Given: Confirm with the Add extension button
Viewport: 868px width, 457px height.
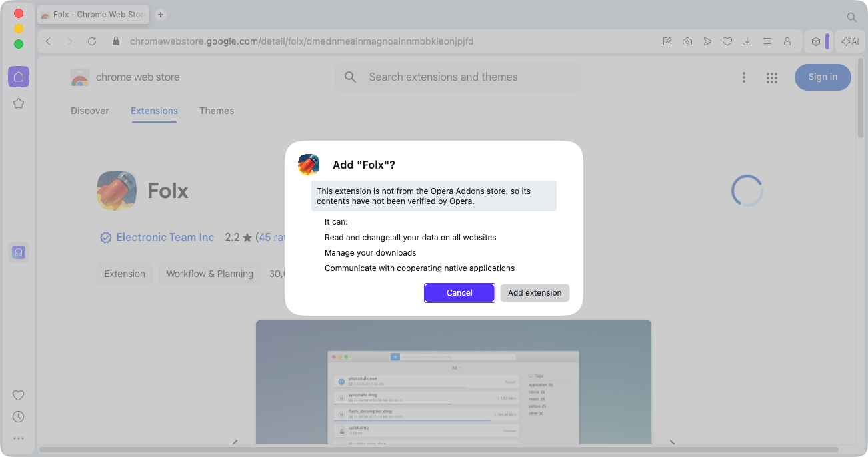Looking at the screenshot, I should click(x=535, y=293).
